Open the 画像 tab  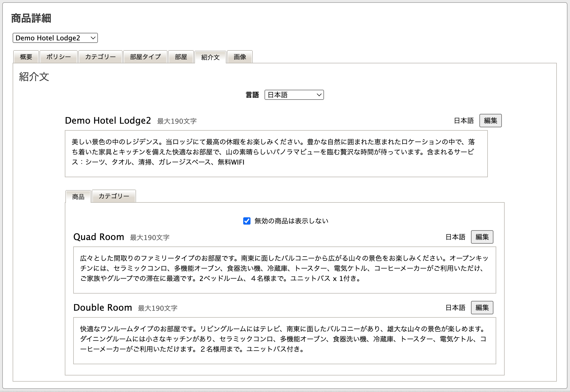coord(240,57)
